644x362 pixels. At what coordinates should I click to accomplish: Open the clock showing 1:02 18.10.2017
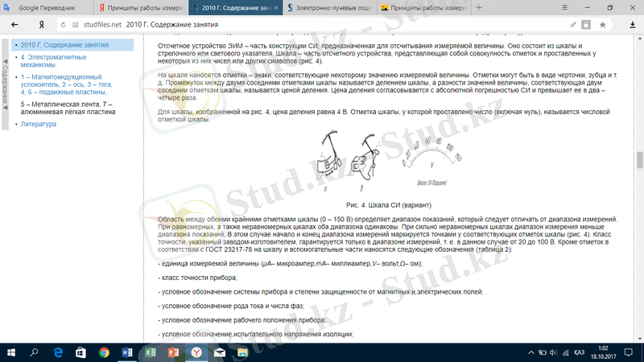(x=603, y=352)
